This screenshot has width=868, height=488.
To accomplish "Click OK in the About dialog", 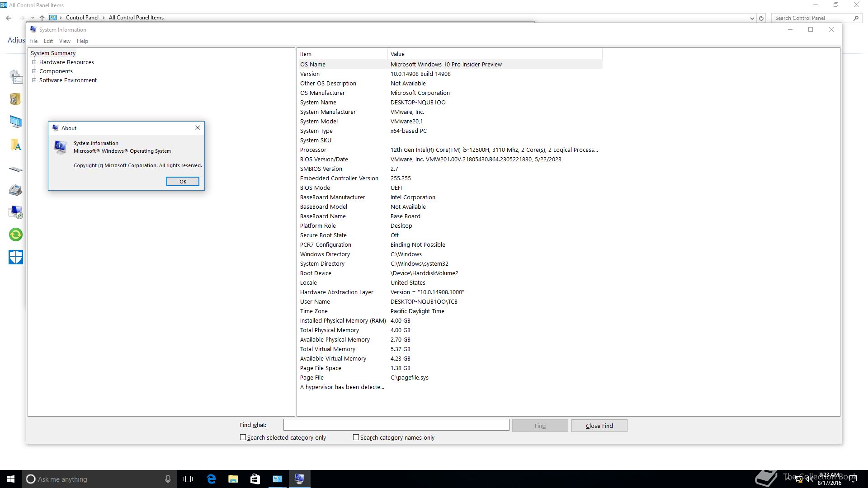I will coord(183,181).
